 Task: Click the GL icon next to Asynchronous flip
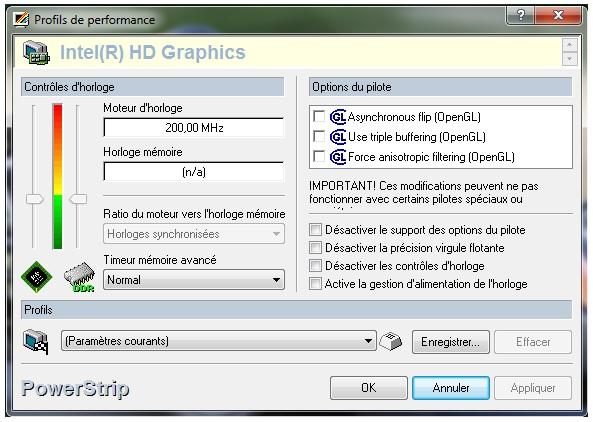coord(338,117)
